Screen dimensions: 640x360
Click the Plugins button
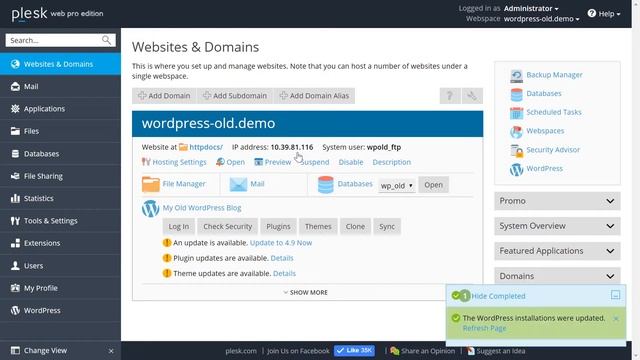[x=278, y=227]
